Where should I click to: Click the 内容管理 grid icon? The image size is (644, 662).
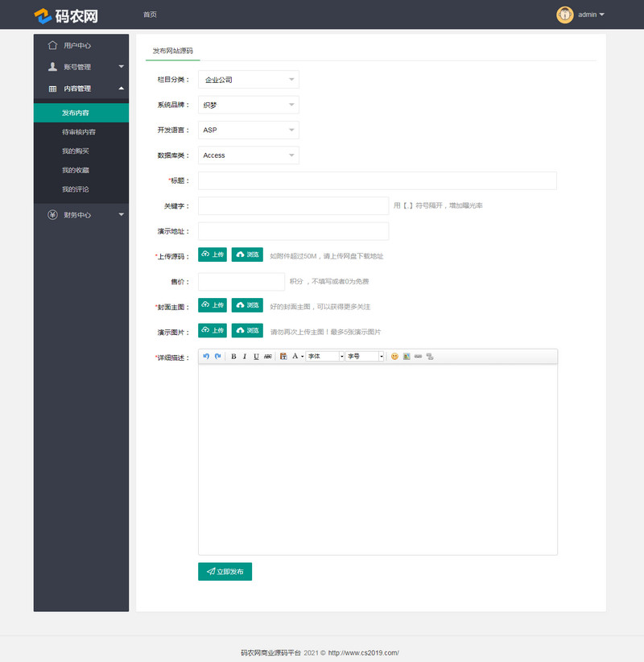[52, 89]
